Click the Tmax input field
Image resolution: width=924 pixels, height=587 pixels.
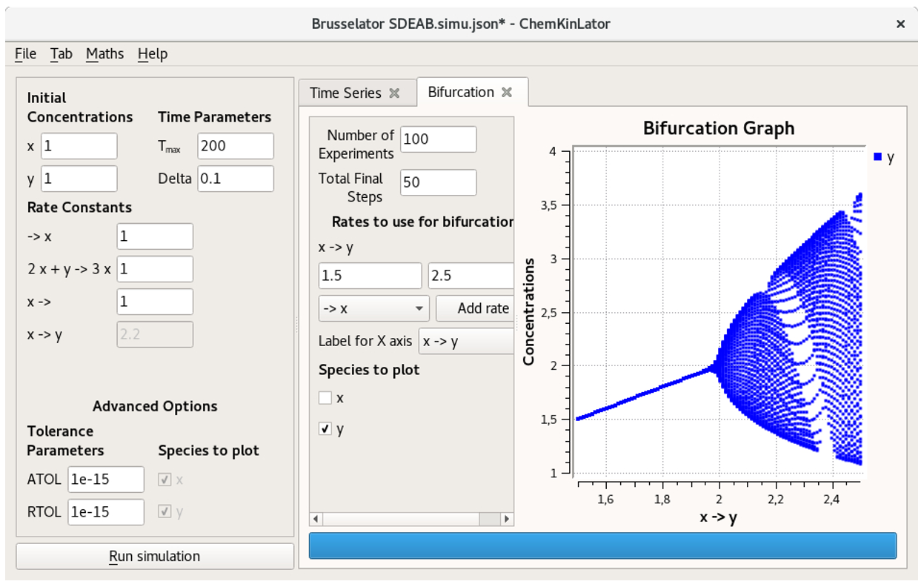click(x=235, y=145)
